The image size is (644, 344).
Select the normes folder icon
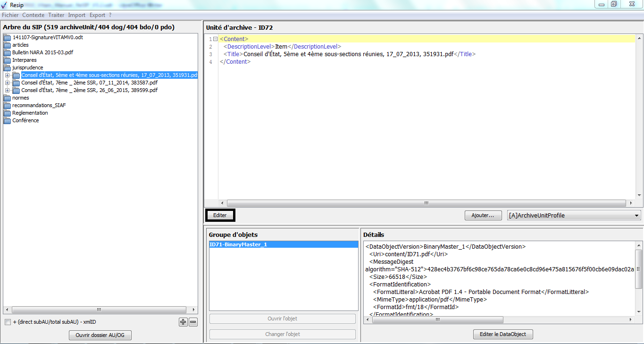[x=7, y=98]
